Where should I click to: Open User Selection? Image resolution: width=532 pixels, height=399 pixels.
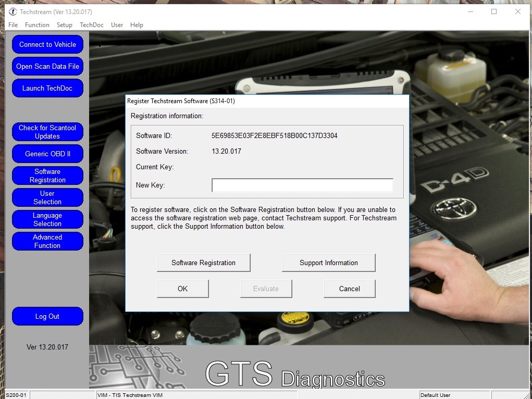[47, 197]
